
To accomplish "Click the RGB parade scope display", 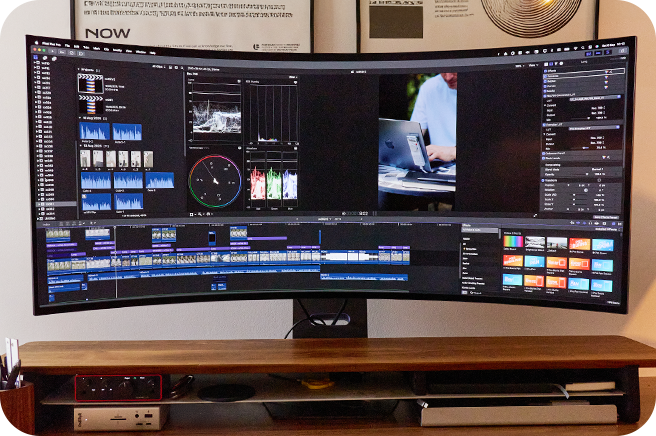I will (272, 182).
